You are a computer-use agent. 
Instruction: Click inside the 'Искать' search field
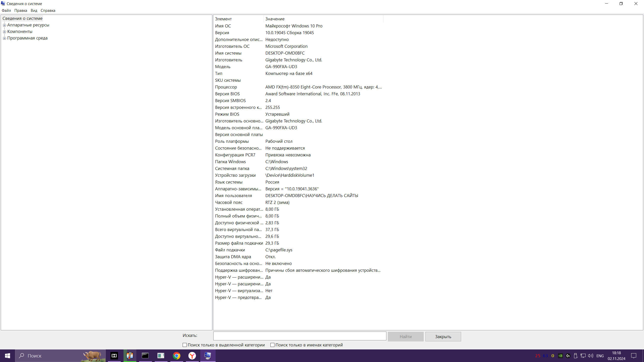300,336
